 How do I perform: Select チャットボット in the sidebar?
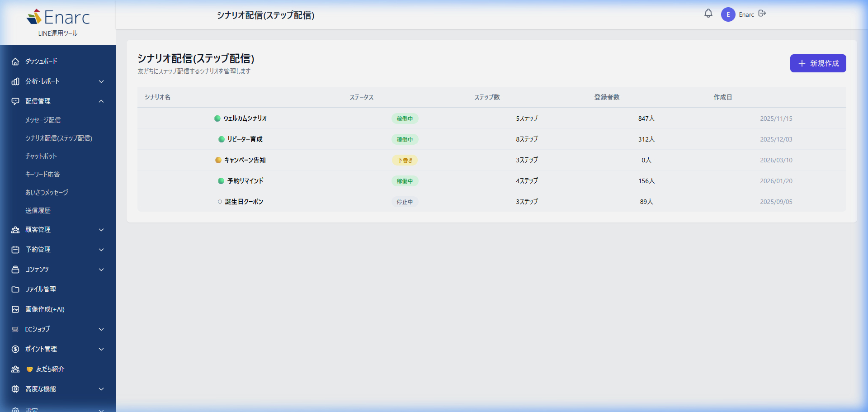[x=41, y=156]
